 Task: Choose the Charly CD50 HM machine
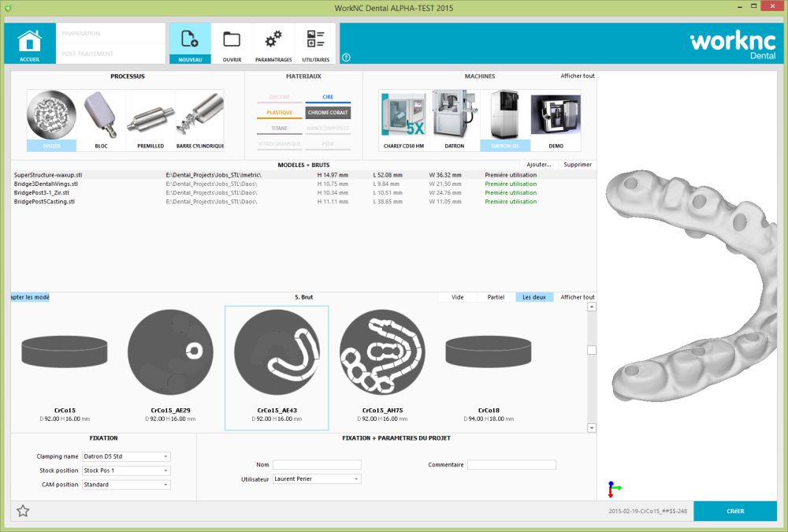(403, 121)
